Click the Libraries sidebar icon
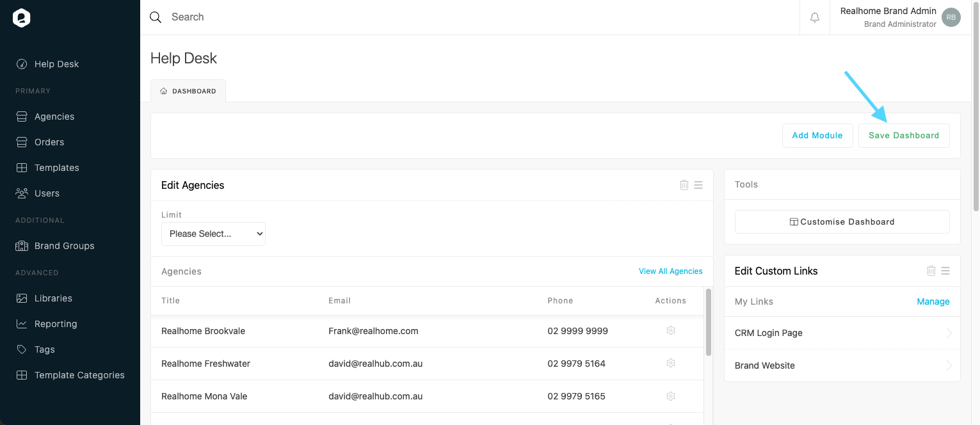 click(x=22, y=298)
